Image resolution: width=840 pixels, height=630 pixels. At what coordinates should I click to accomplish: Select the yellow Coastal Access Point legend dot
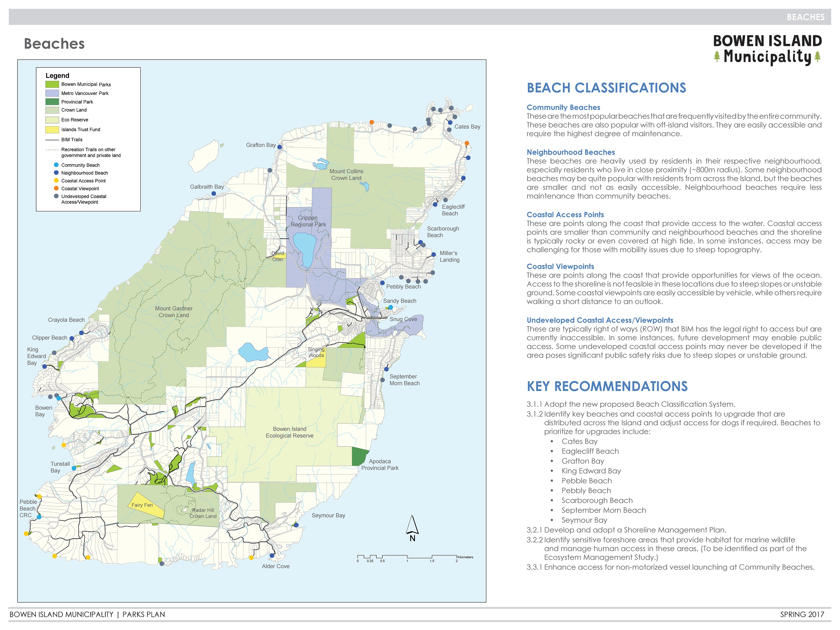pyautogui.click(x=56, y=180)
